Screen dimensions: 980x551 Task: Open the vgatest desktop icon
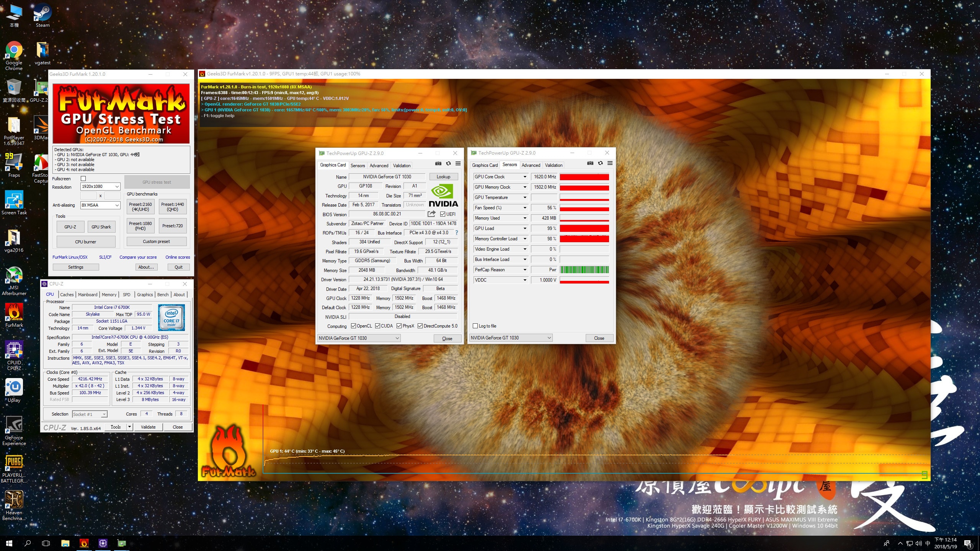click(x=42, y=53)
